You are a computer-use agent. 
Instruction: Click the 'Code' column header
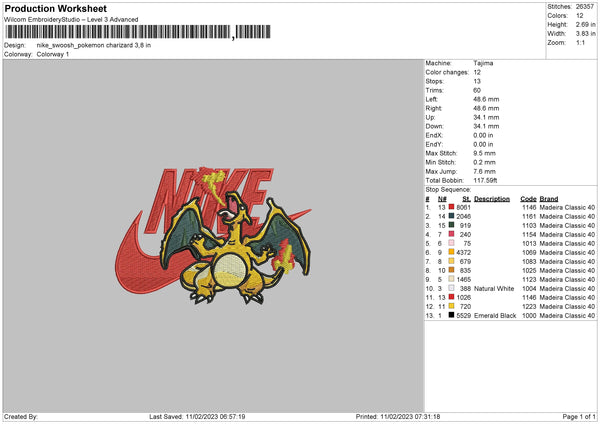pos(528,199)
